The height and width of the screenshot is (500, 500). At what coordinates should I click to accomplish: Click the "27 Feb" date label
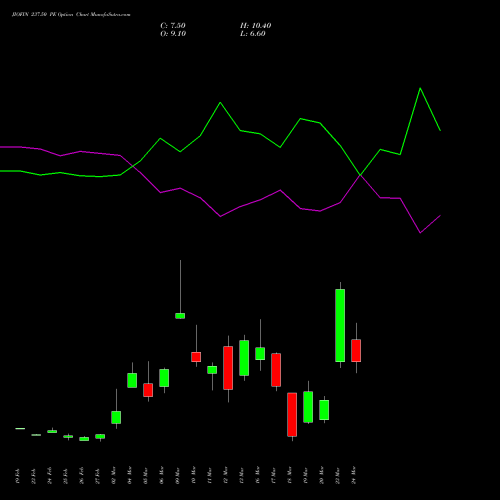(x=98, y=476)
